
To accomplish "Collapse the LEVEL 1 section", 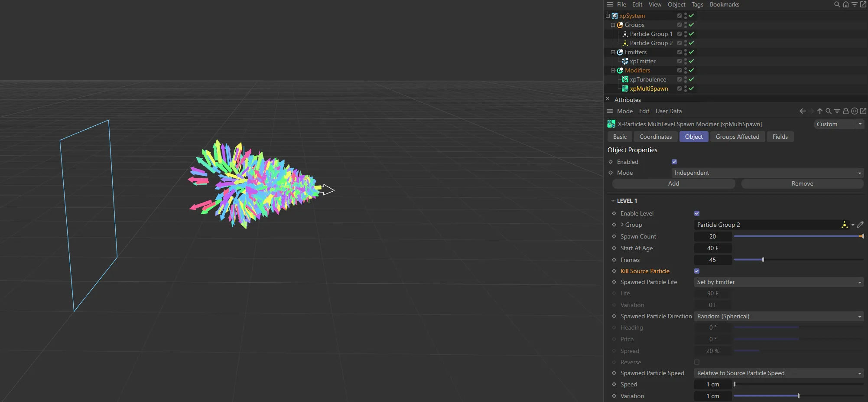I will point(613,200).
